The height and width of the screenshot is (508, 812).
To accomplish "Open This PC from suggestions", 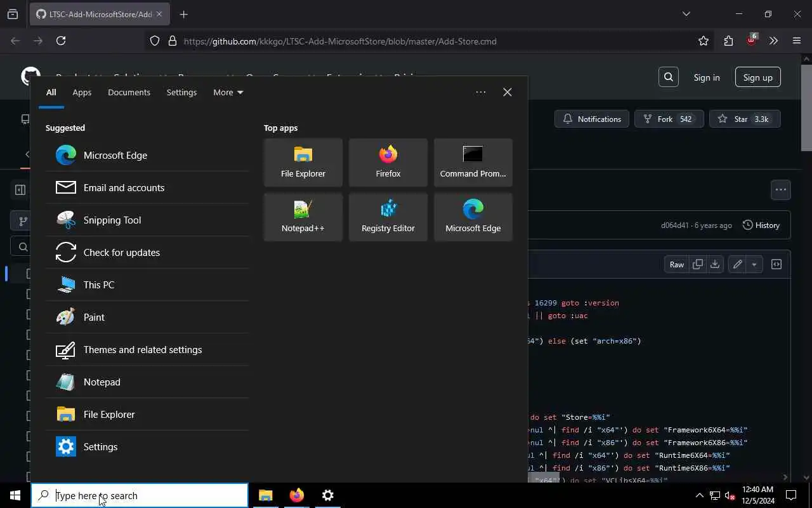I will (147, 284).
